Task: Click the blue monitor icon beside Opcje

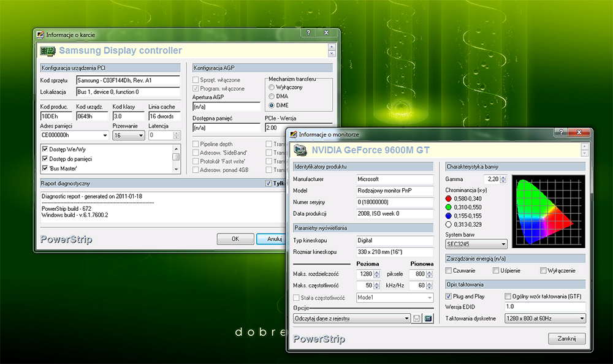Action: coord(428,318)
